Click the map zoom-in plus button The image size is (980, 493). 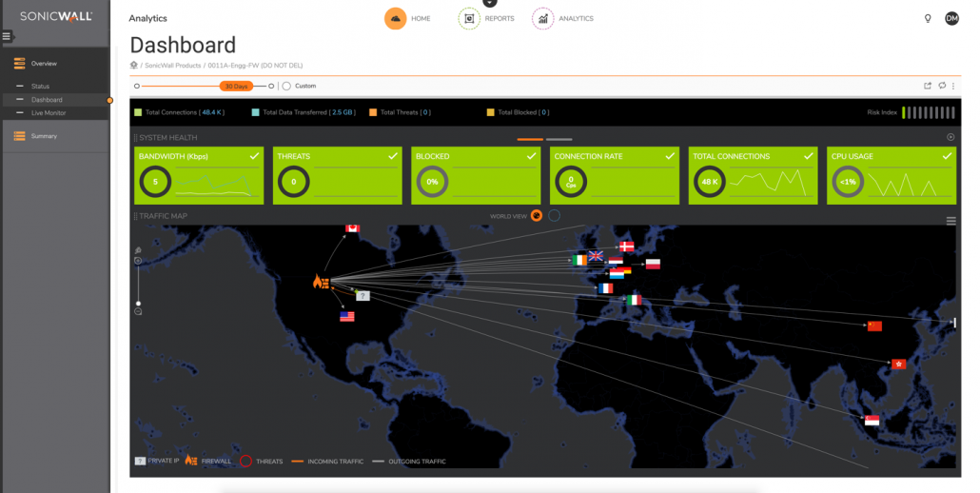[138, 261]
